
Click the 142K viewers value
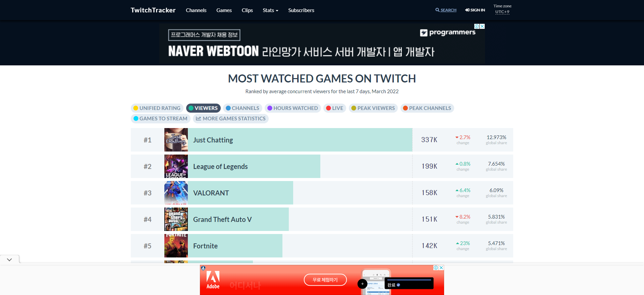[429, 246]
